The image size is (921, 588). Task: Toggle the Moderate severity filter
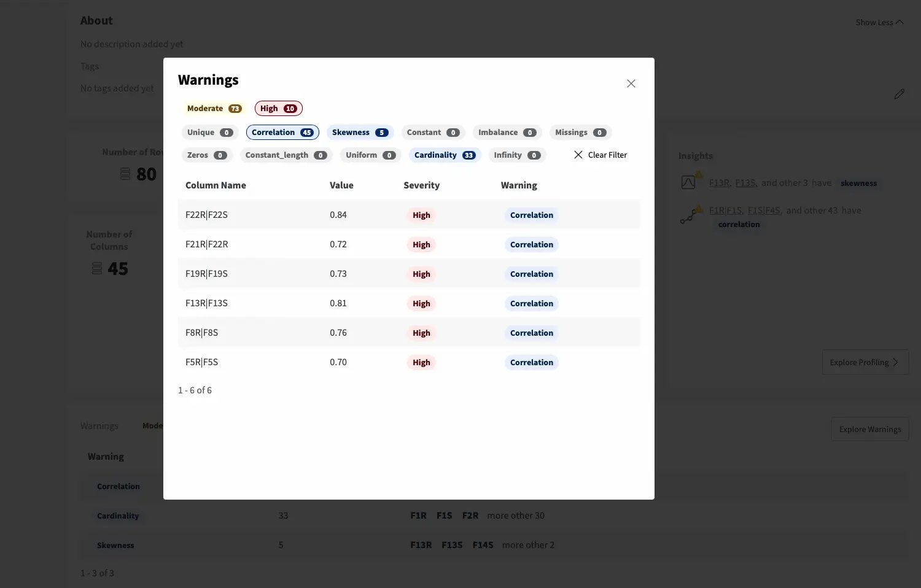point(214,109)
